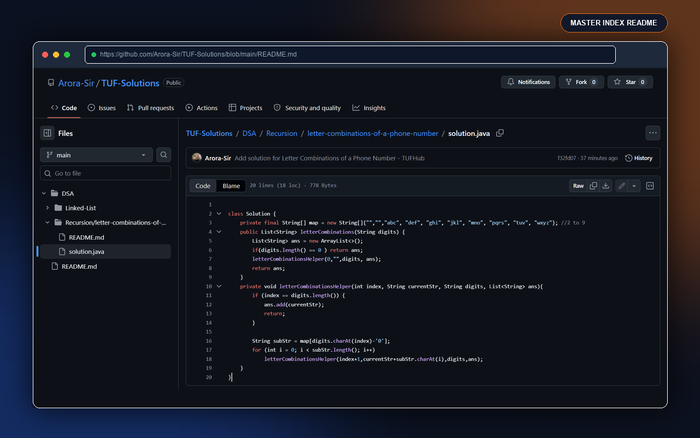Switch to Blame view

pos(231,186)
